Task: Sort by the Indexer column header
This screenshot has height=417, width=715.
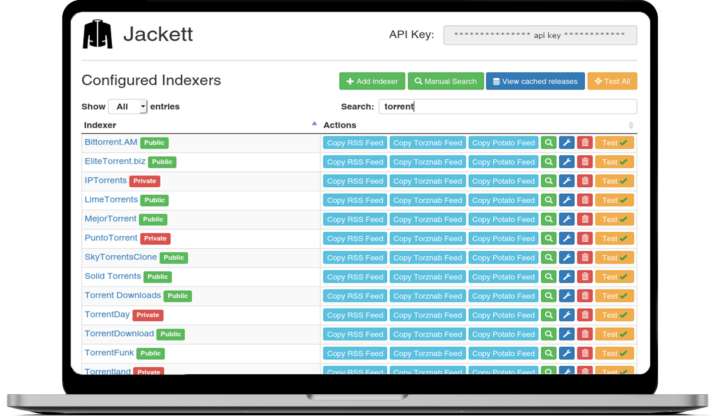Action: pos(200,125)
